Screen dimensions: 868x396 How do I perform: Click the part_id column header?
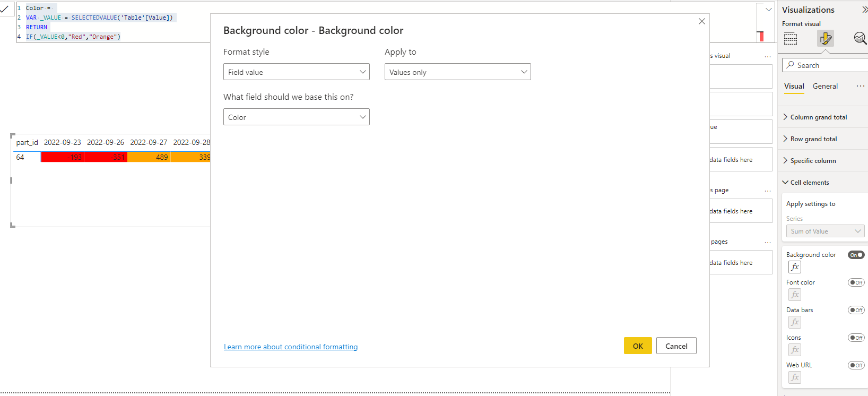[27, 142]
